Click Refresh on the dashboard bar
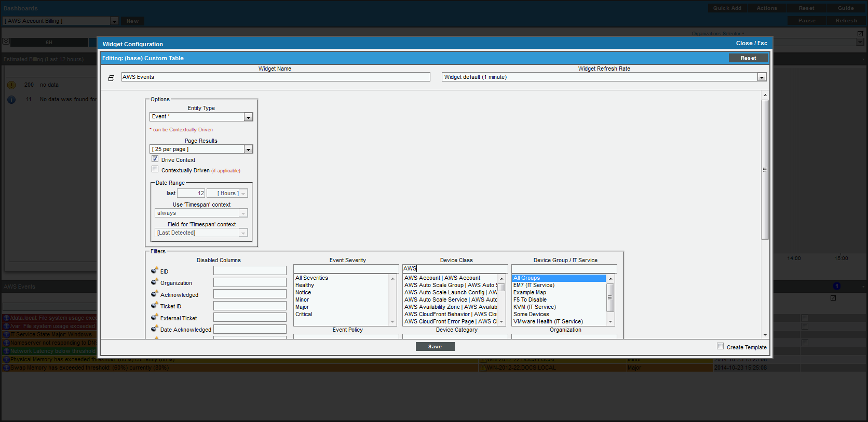Image resolution: width=868 pixels, height=422 pixels. 846,21
